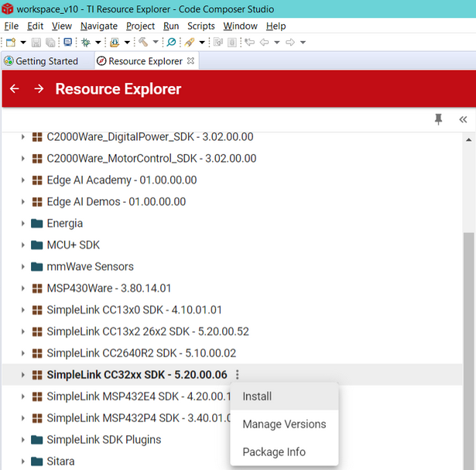Click the toolbar Back arrow icon
The image size is (476, 470).
click(x=265, y=43)
